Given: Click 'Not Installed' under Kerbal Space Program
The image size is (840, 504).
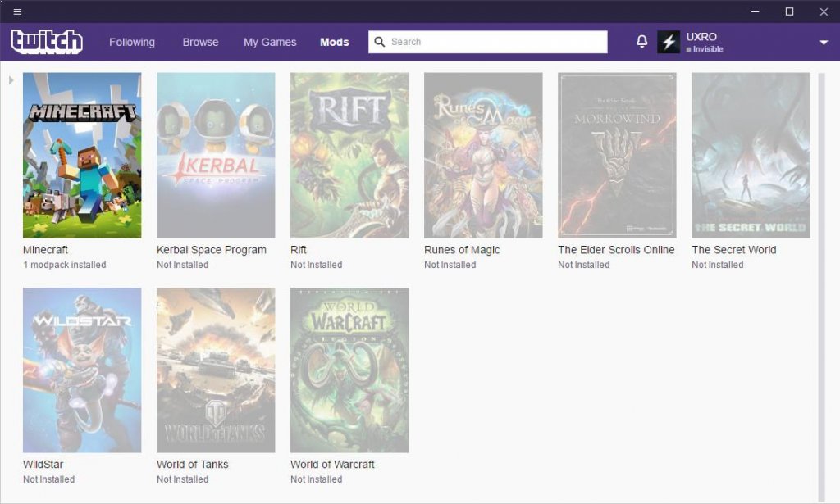Looking at the screenshot, I should point(183,265).
